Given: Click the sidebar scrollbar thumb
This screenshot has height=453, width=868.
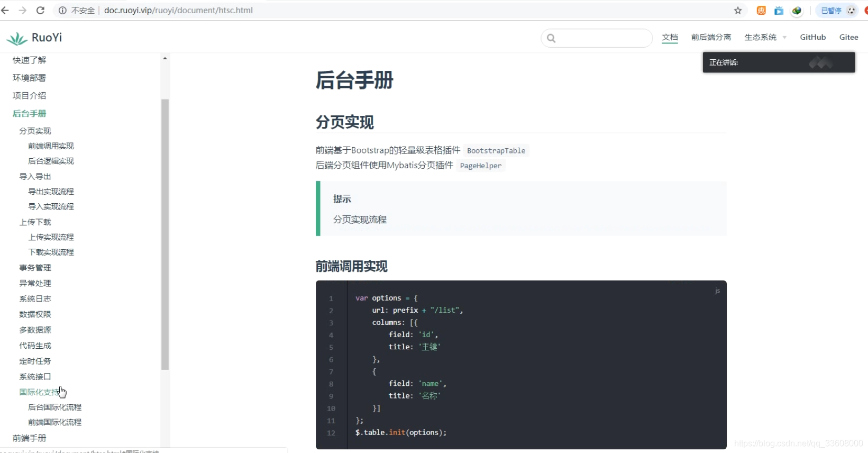Looking at the screenshot, I should pyautogui.click(x=165, y=234).
